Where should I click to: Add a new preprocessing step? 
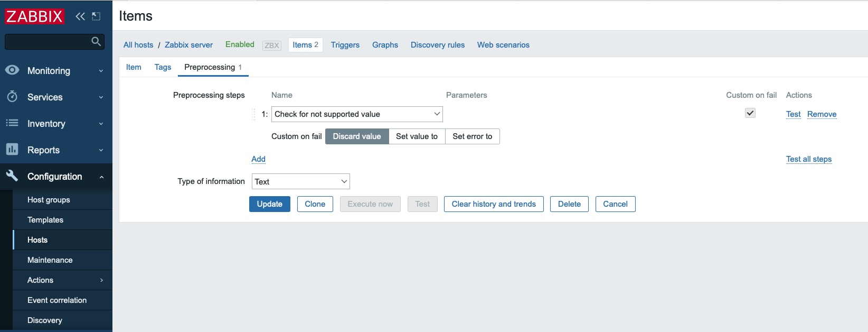tap(258, 159)
